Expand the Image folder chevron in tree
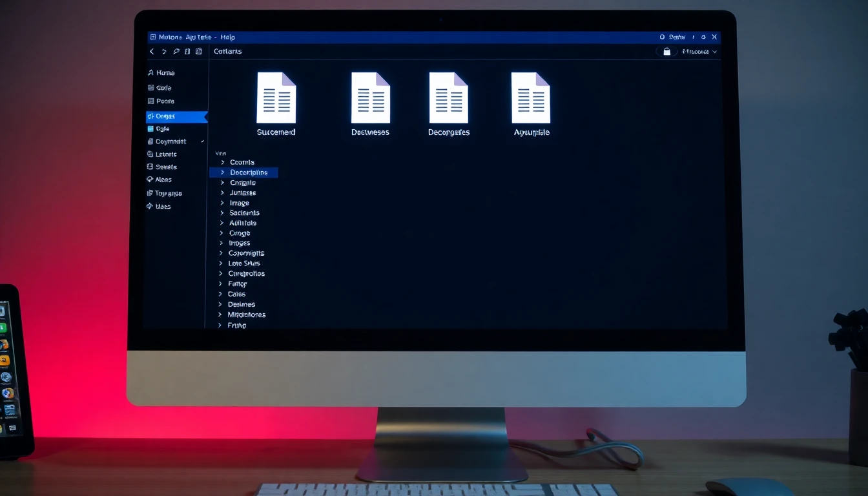The height and width of the screenshot is (496, 868). (222, 203)
